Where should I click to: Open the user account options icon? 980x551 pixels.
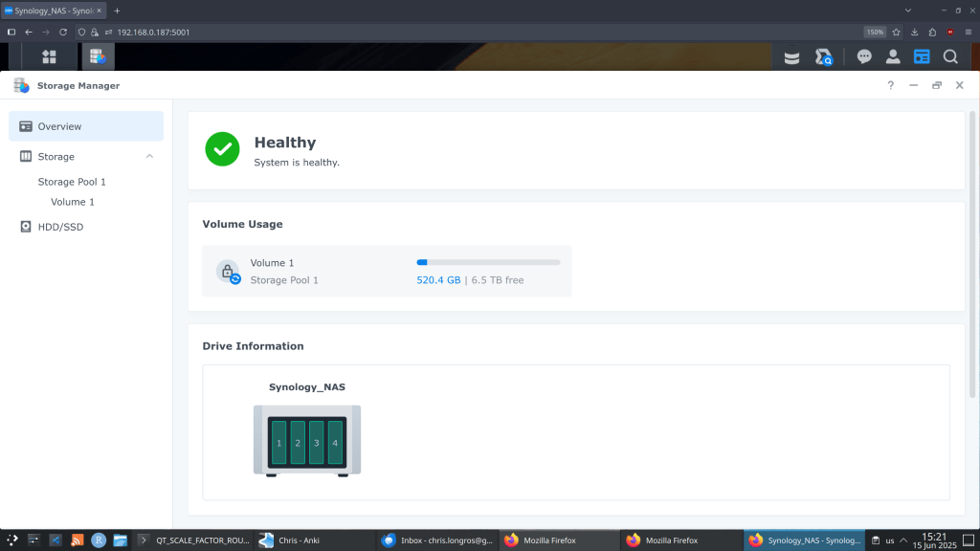[x=893, y=56]
